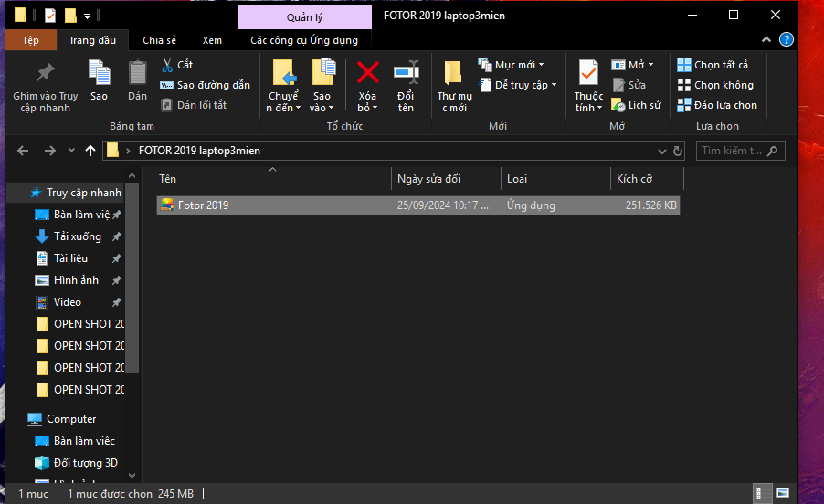Create new folder with Thư mục mới
The height and width of the screenshot is (504, 824).
tap(454, 86)
